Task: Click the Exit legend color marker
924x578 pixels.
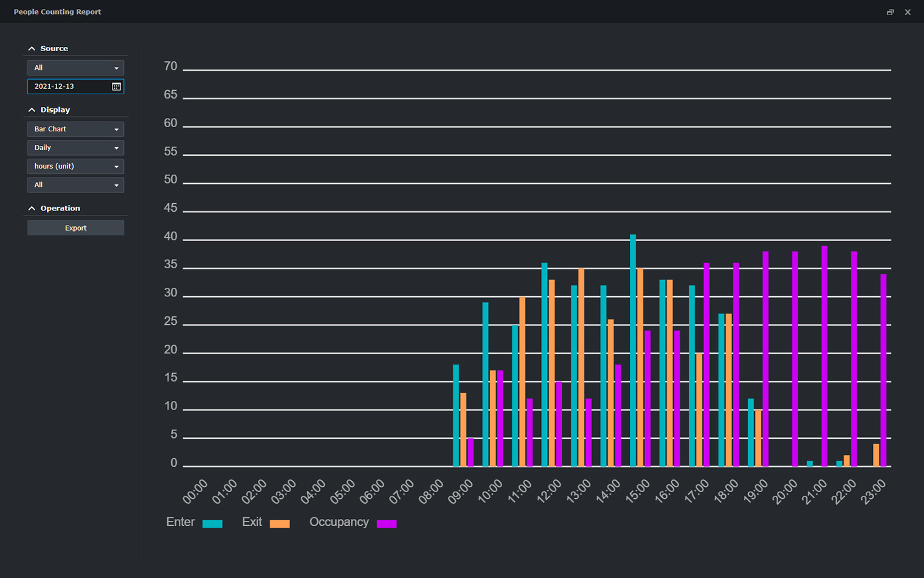Action: [x=280, y=523]
